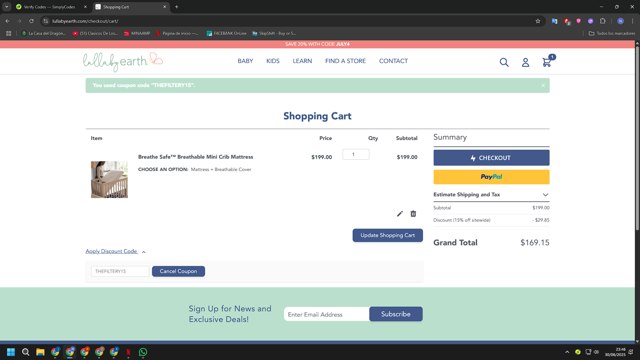Screen dimensions: 640x360
Task: Collapse Apply Discount Code section
Action: click(x=116, y=251)
